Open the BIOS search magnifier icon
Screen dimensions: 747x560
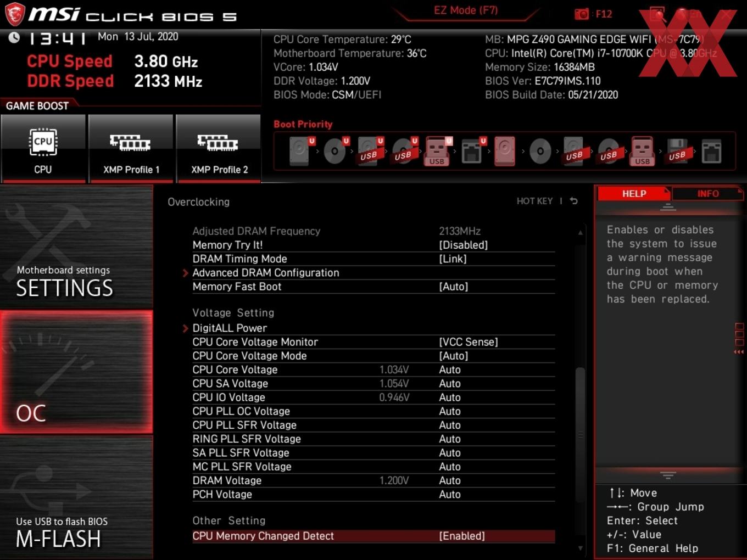point(657,15)
